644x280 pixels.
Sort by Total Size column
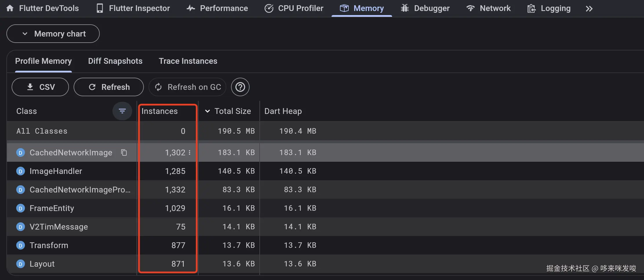point(232,111)
